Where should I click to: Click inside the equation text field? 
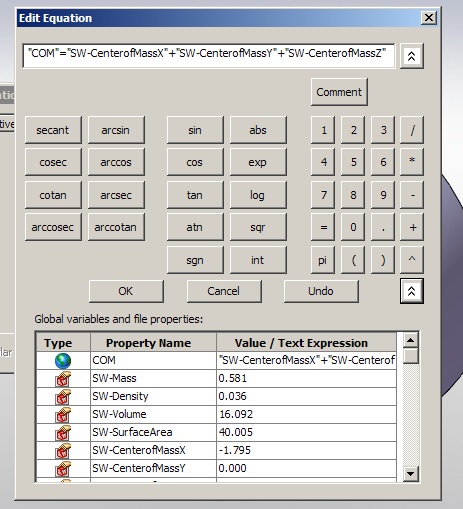pyautogui.click(x=209, y=55)
